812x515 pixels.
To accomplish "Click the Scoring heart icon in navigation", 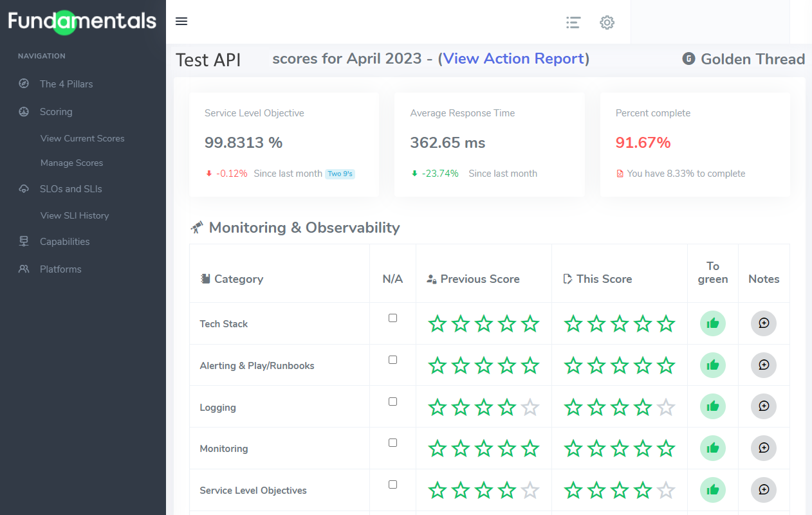I will click(23, 111).
